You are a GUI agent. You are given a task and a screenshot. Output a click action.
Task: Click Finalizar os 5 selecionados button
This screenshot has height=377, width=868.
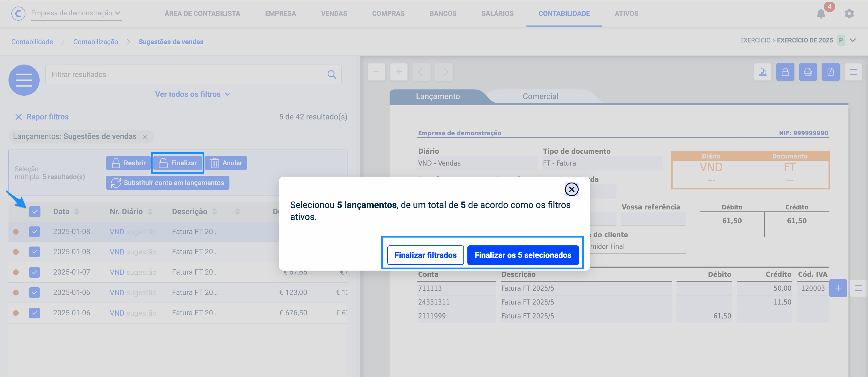(x=523, y=255)
